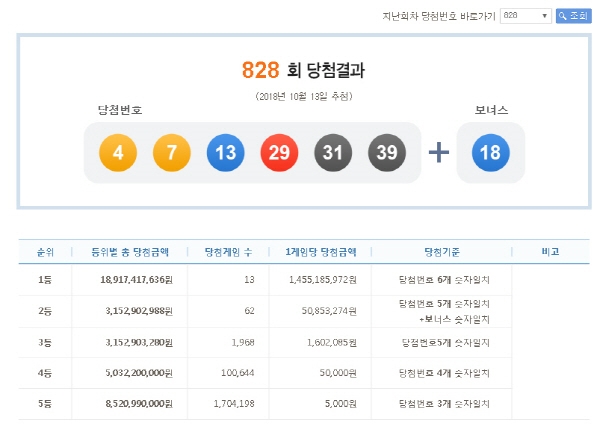Click the 5등 rank cell
Viewport: 600px width, 431px height.
click(x=45, y=403)
